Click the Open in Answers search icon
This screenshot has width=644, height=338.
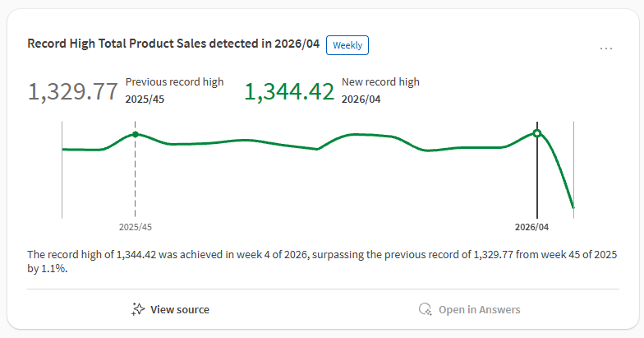click(x=425, y=309)
